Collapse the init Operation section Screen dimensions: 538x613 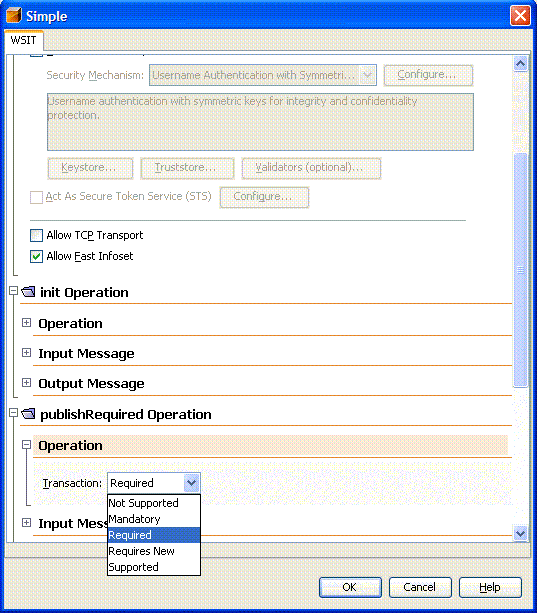point(14,291)
